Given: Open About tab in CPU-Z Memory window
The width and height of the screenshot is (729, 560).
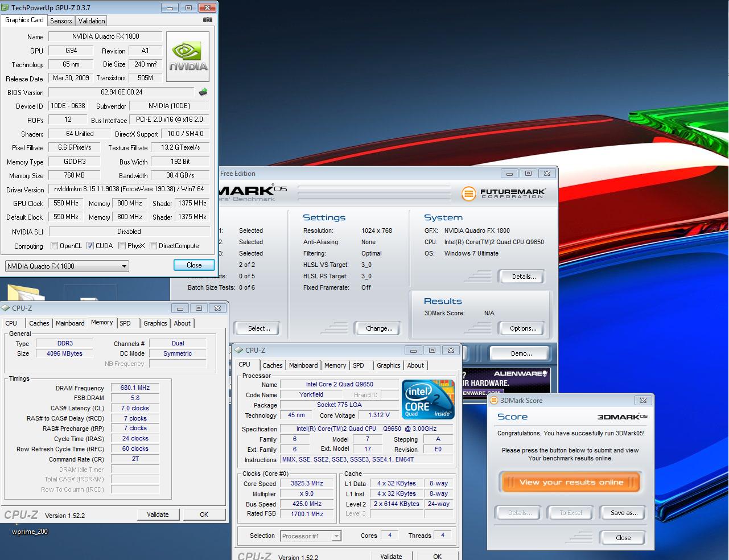Looking at the screenshot, I should pyautogui.click(x=182, y=323).
